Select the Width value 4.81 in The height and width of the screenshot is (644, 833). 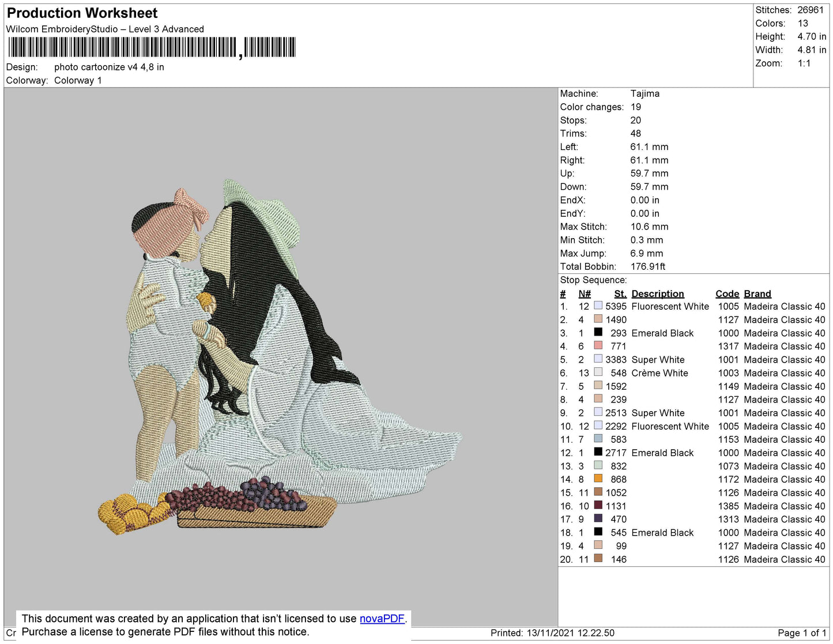coord(812,50)
